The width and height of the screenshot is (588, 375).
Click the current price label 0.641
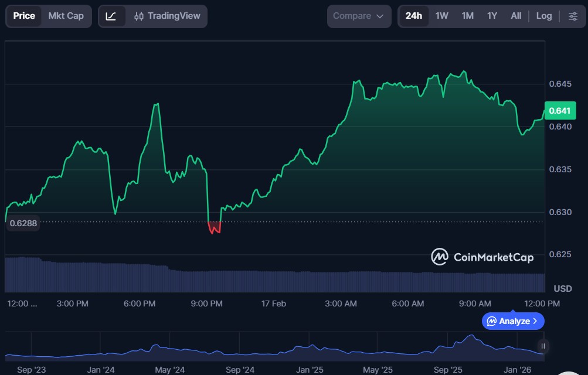pyautogui.click(x=560, y=111)
